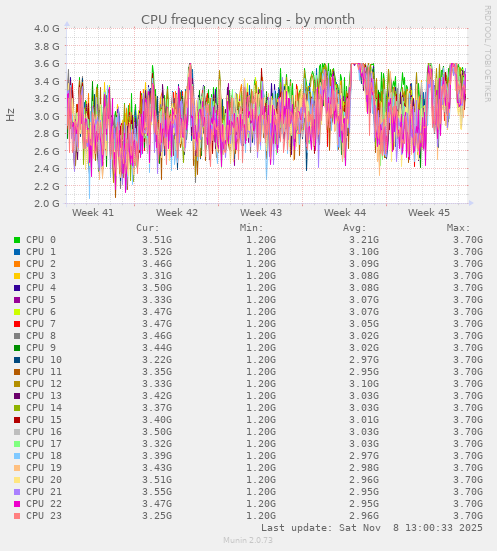The image size is (497, 551).
Task: Click the 'CPU 11' legend label
Action: pos(44,372)
